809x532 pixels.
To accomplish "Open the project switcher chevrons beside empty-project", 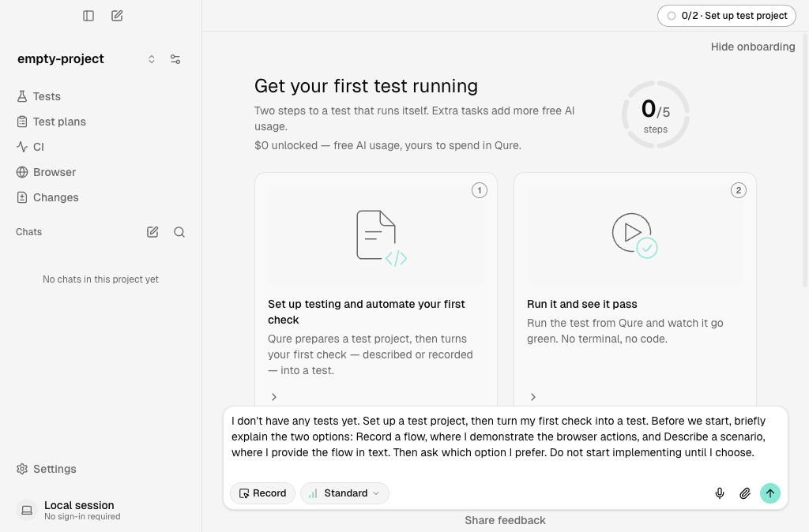I will [152, 59].
